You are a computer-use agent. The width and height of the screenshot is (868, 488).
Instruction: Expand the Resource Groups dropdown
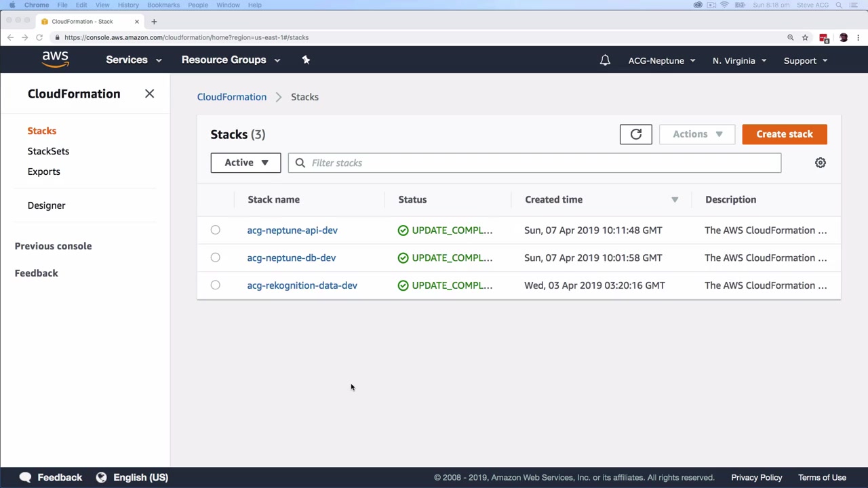(231, 60)
